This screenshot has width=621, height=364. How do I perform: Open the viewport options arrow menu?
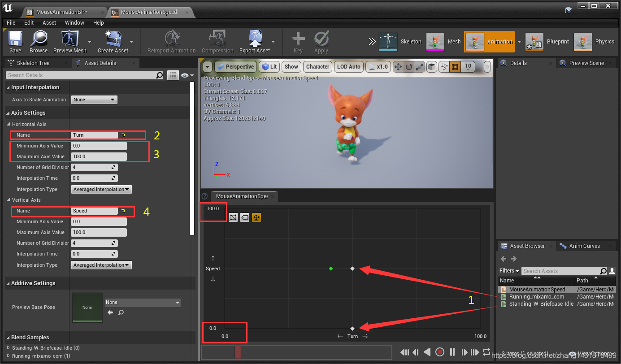(x=208, y=67)
